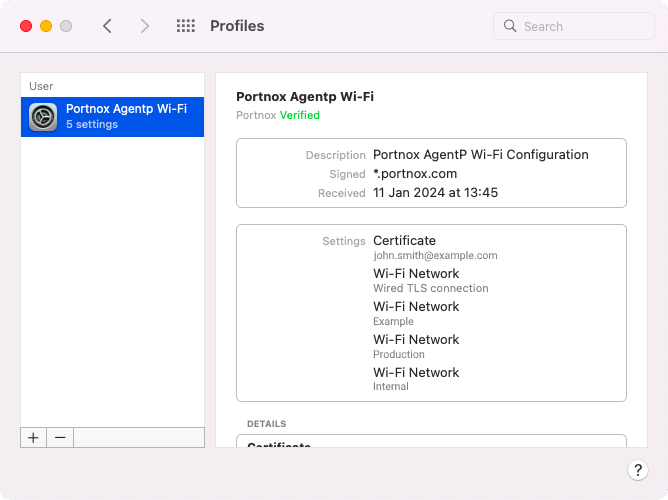Select Portnox Agentp Wi-Fi profile row
668x500 pixels.
[112, 117]
